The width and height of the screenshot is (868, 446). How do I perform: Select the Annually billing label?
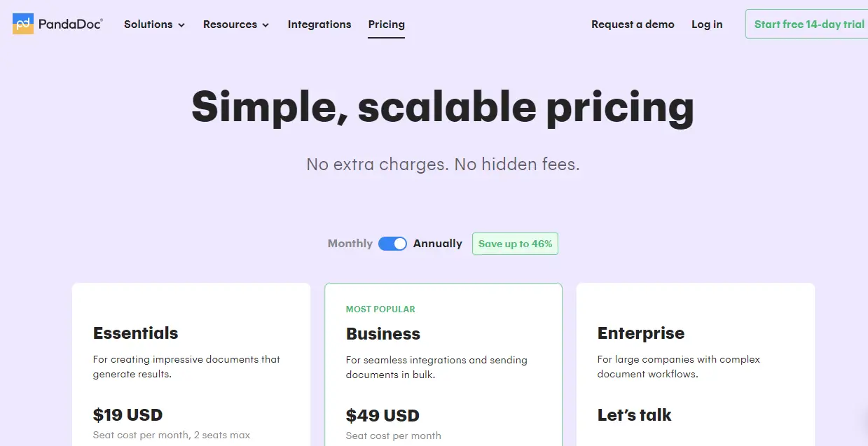[438, 244]
